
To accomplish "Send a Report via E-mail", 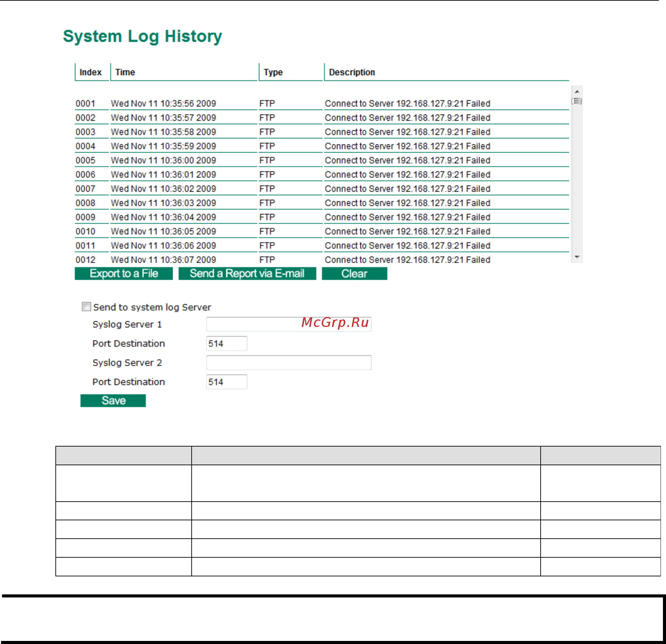I will point(247,274).
